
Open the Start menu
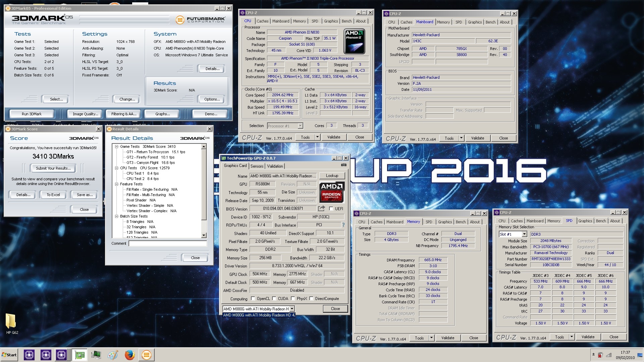(9, 355)
